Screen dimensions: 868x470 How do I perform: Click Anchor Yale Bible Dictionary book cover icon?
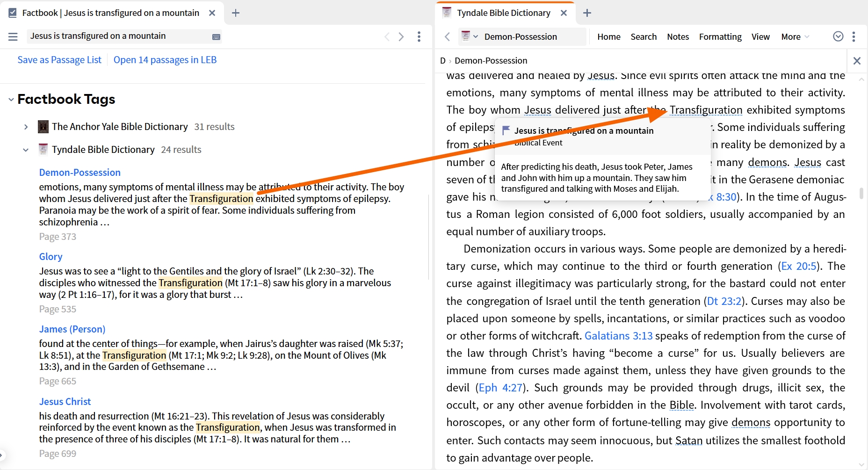click(x=43, y=127)
